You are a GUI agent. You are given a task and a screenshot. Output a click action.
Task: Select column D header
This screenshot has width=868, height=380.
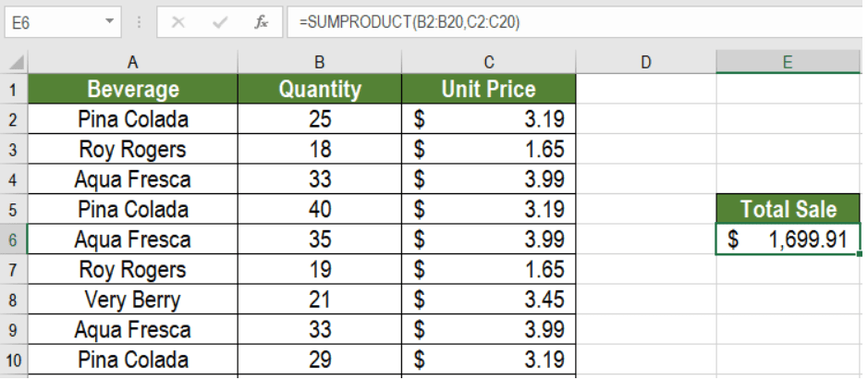[x=645, y=62]
